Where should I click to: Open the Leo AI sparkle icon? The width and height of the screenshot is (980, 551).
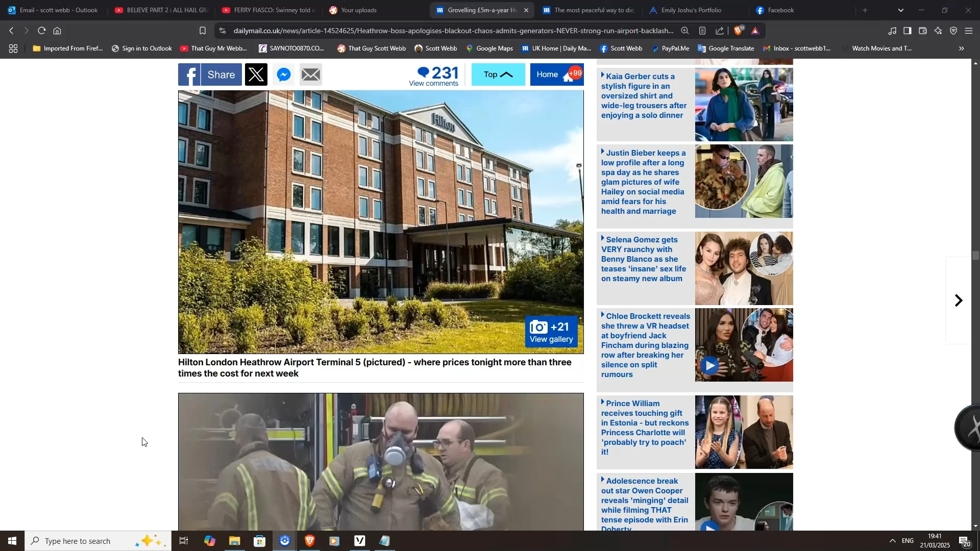pyautogui.click(x=938, y=31)
